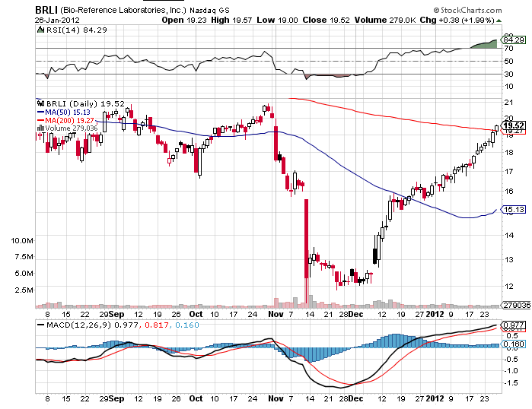Click the RSI(14) 84.29 indicator label
Image resolution: width=532 pixels, height=409 pixels.
tap(76, 30)
